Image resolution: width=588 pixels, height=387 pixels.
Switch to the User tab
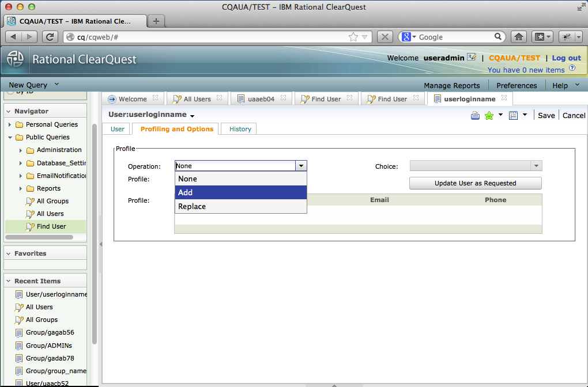click(x=118, y=129)
